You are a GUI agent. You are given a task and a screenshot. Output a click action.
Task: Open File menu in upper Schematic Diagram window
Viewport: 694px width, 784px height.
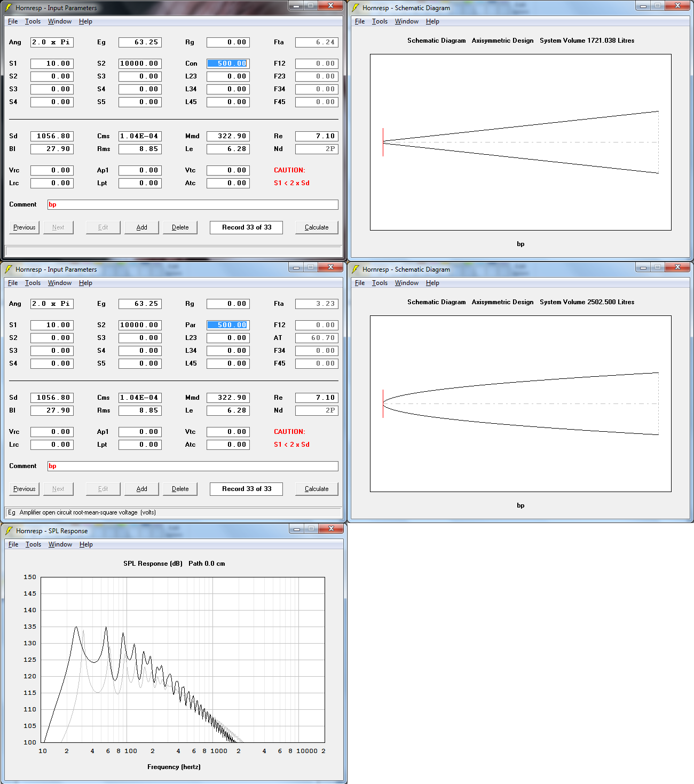pos(360,21)
